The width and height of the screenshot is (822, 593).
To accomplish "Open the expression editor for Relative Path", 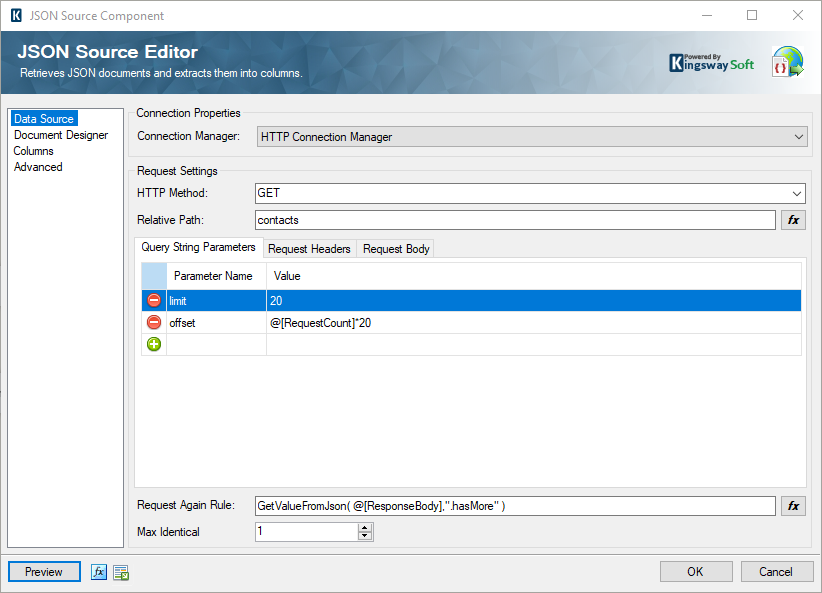I will (793, 219).
